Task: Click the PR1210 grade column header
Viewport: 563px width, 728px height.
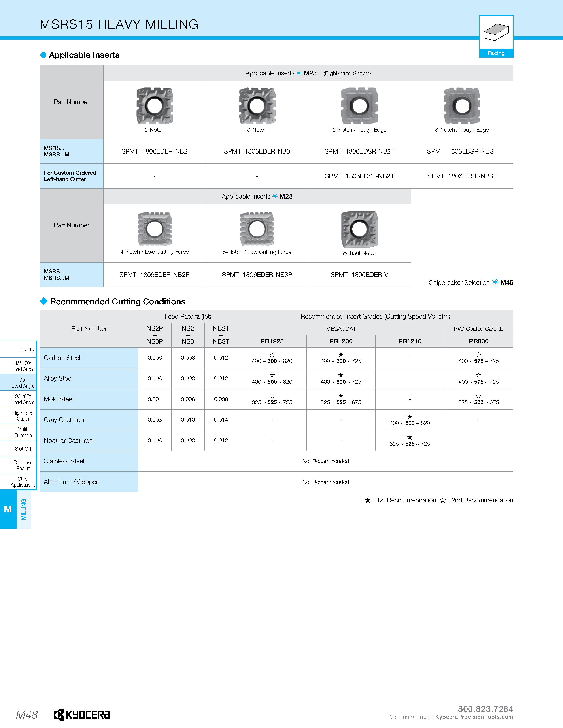Action: [x=410, y=341]
